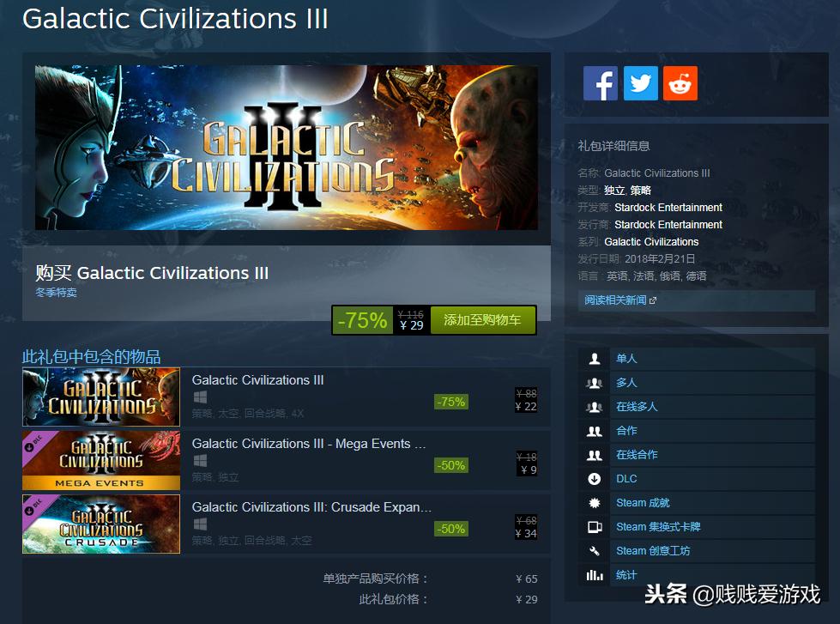Click the Steam Workshop wrench icon
Screen dimensions: 840x624
[594, 551]
